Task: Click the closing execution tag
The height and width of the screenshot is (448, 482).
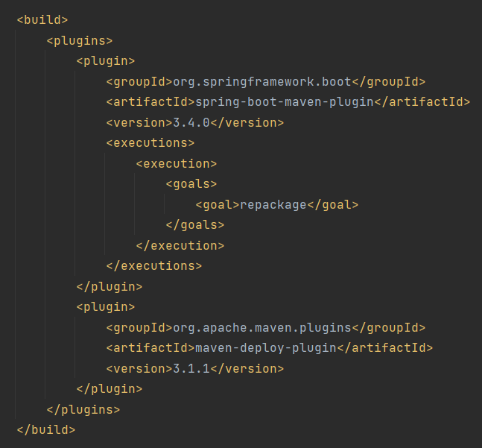Action: click(x=180, y=246)
